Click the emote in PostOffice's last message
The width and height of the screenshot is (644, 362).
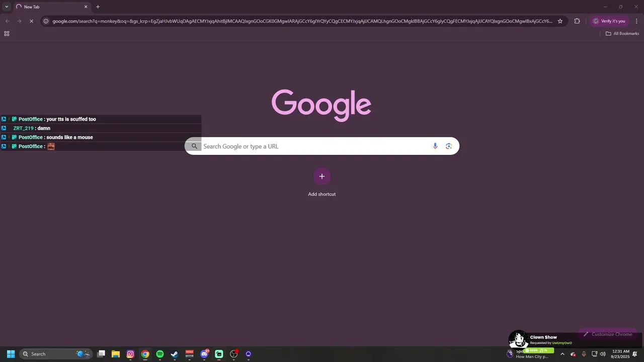pos(51,146)
